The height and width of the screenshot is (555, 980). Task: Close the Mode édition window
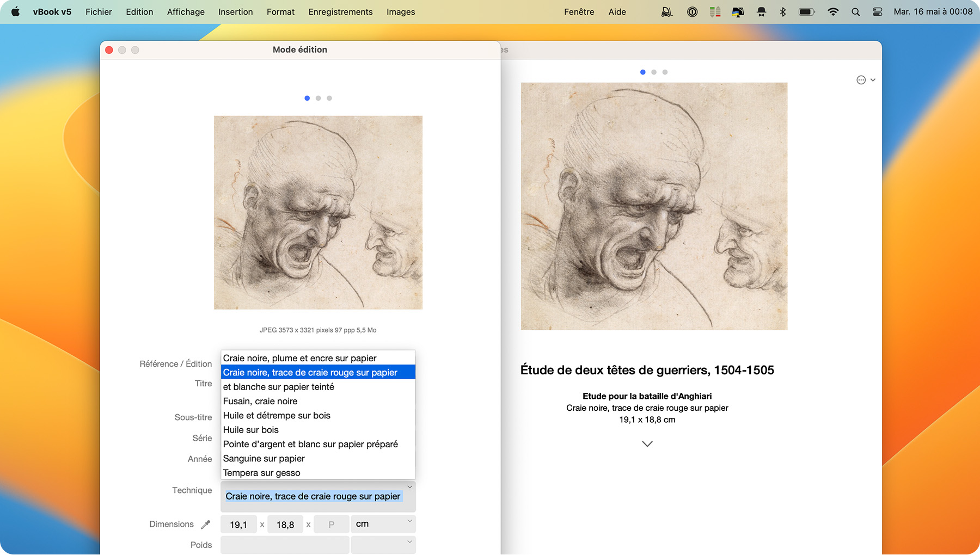pyautogui.click(x=109, y=50)
